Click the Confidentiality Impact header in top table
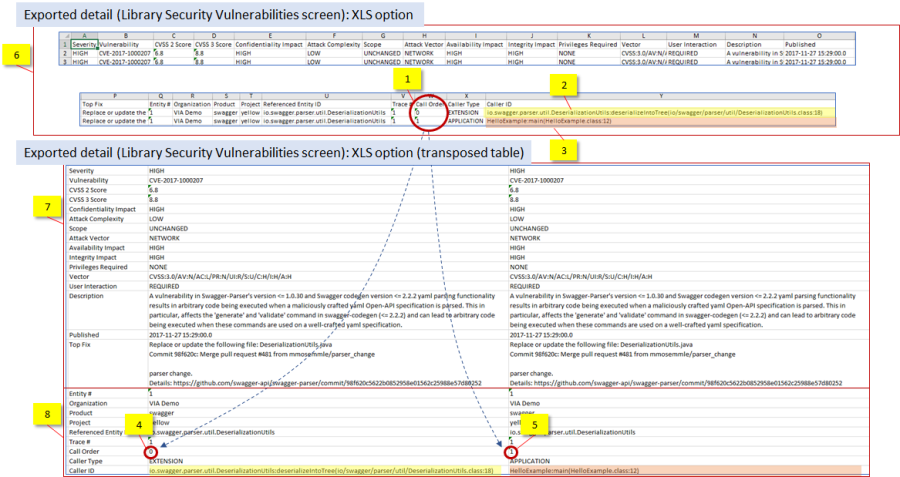900x477 pixels. point(267,45)
